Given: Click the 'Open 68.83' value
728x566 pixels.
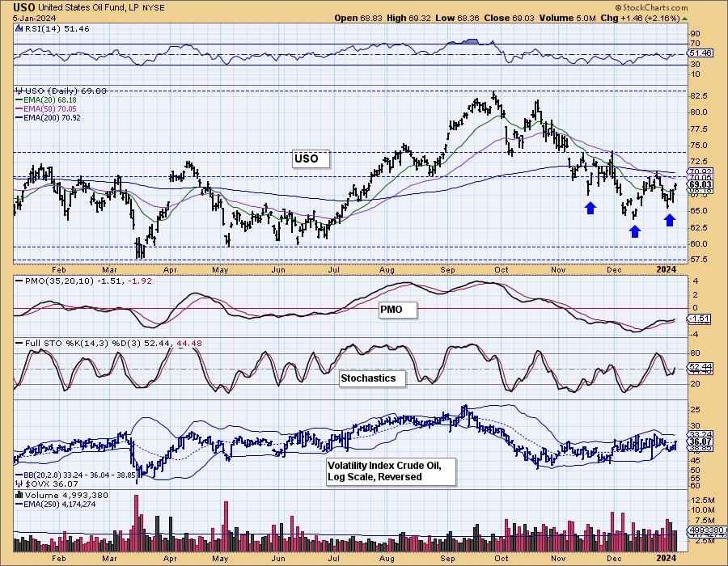Looking at the screenshot, I should click(x=358, y=18).
